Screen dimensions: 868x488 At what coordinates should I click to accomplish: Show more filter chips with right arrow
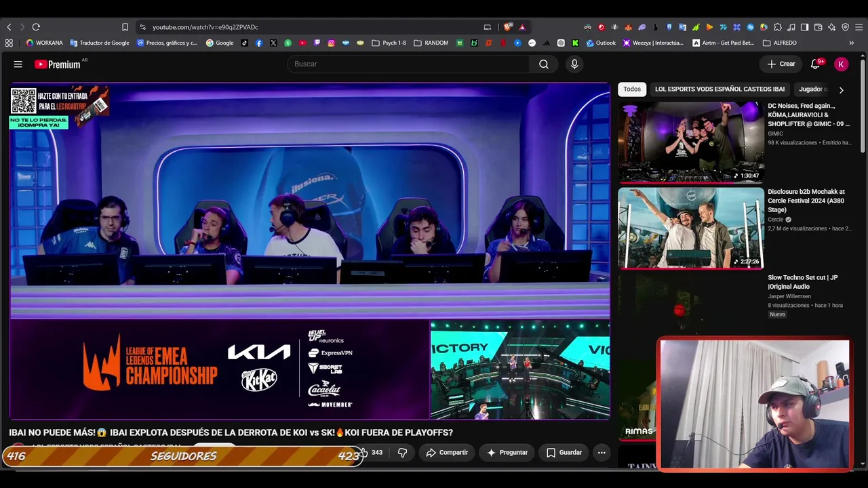point(841,89)
